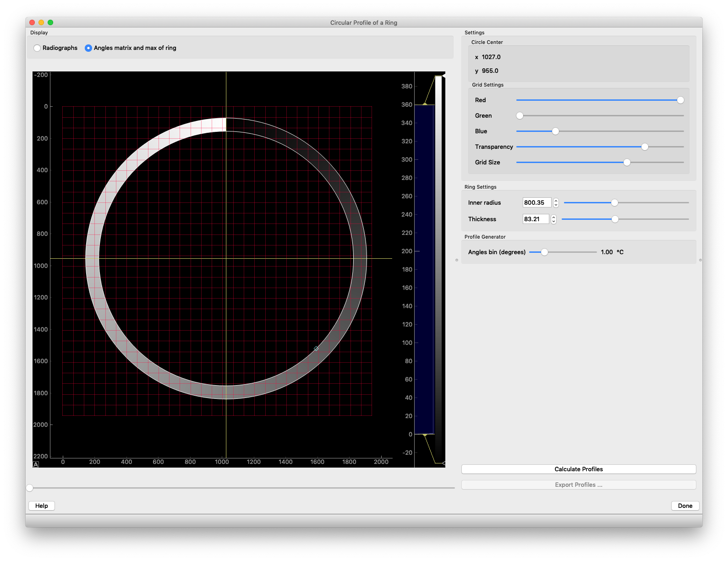
Task: Click the Thickness stepper arrows
Action: [553, 219]
